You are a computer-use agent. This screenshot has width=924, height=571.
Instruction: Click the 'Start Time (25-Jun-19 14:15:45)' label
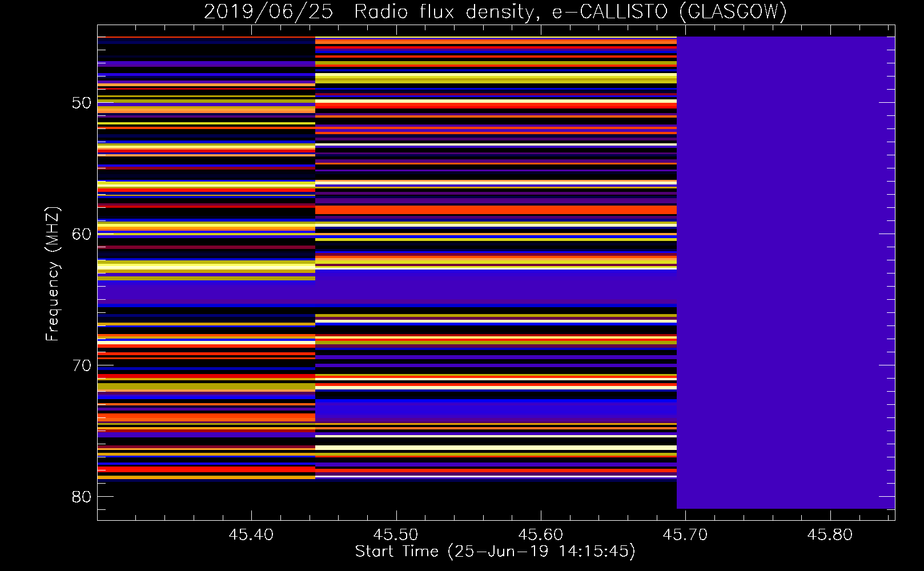495,552
